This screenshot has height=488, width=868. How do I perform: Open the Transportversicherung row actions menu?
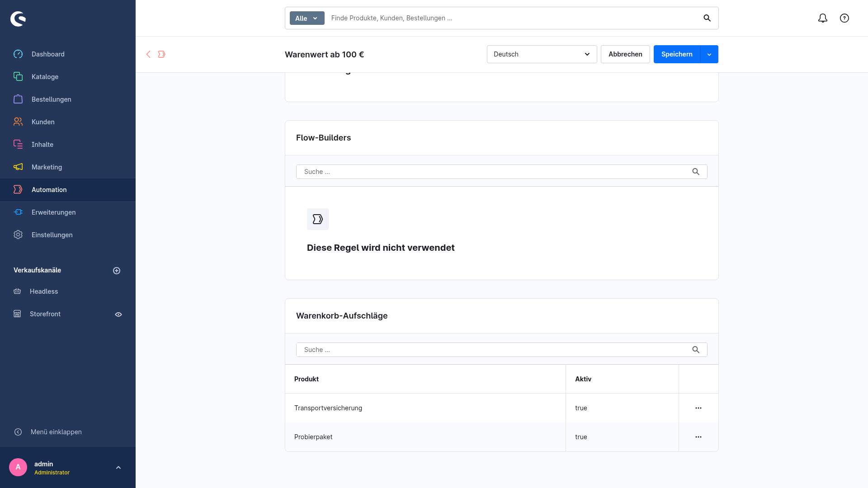pos(698,408)
